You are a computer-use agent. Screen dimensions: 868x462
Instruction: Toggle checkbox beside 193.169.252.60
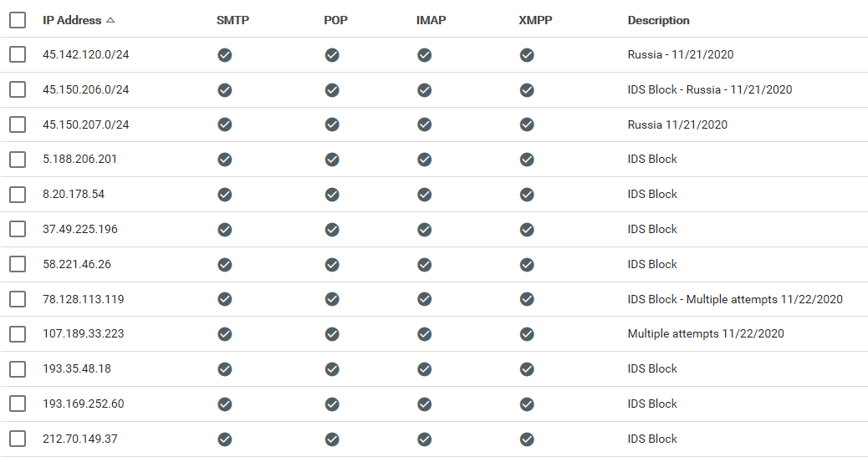(x=18, y=404)
